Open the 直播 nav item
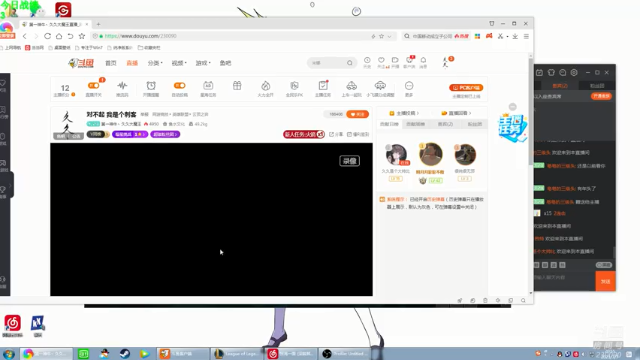This screenshot has height=360, width=640. coord(132,63)
